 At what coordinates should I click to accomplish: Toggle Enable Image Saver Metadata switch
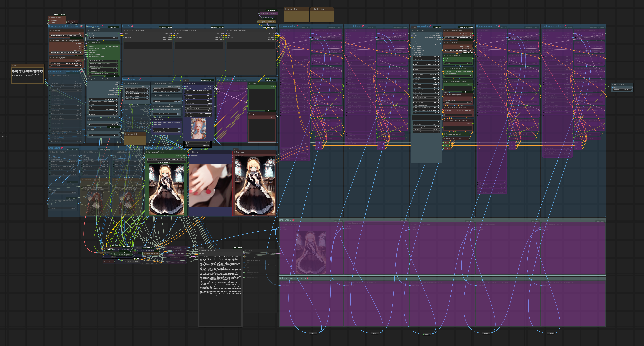[179, 129]
